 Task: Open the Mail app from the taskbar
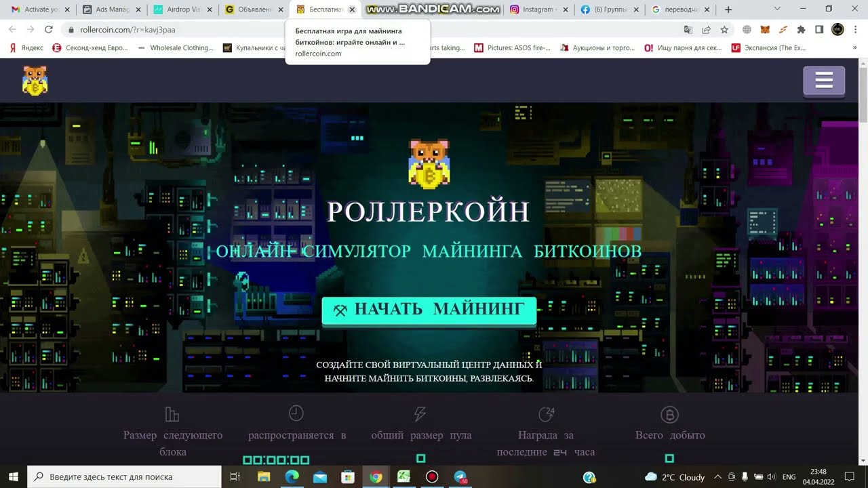[x=320, y=476]
